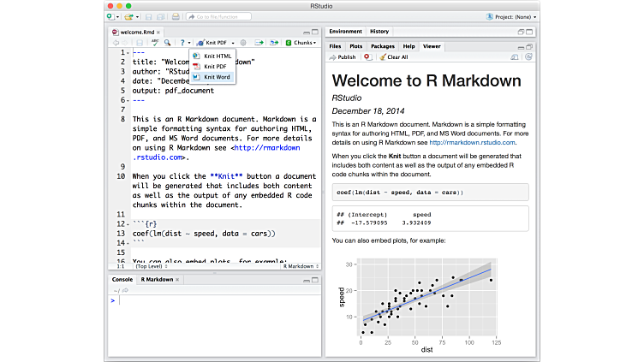Click the spell check ABC icon
This screenshot has height=362, width=644.
(x=155, y=42)
